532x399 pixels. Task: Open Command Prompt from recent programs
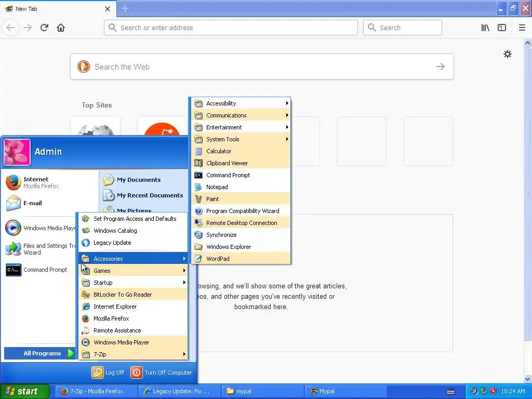(x=40, y=270)
